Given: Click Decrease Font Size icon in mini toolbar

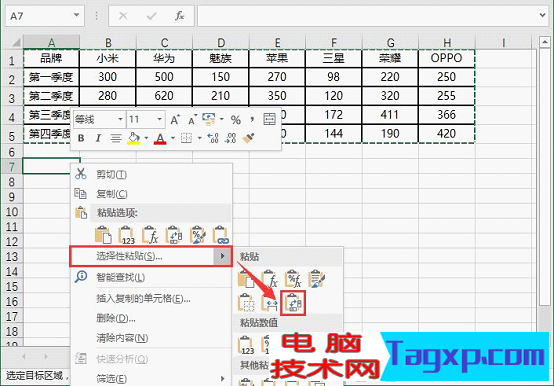Looking at the screenshot, I should pos(192,120).
